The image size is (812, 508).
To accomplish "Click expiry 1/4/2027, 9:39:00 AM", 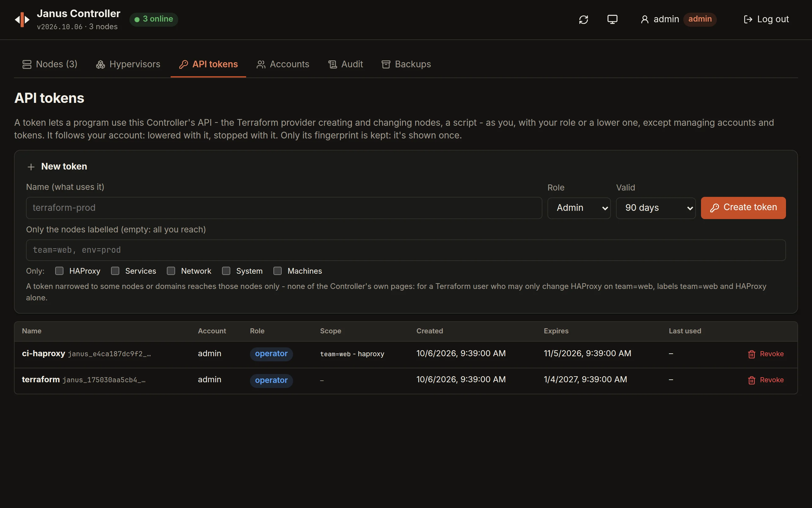I will click(x=585, y=379).
